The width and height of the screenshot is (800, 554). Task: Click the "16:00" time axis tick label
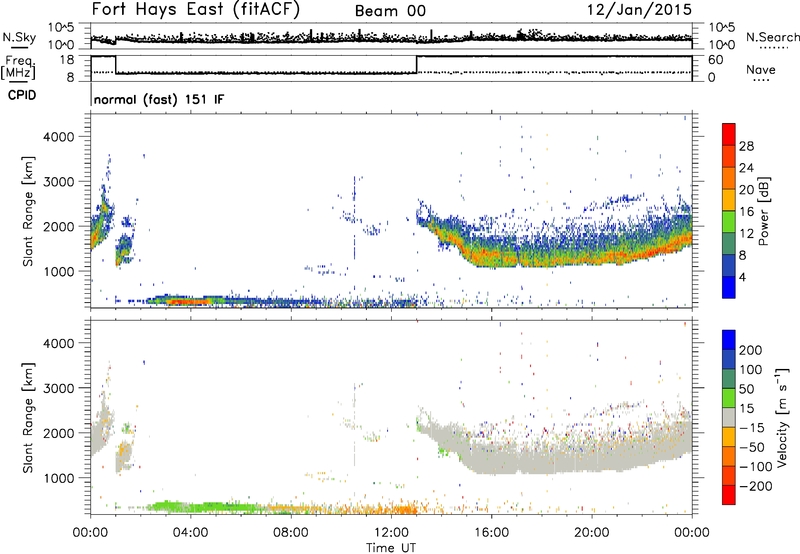coord(491,533)
